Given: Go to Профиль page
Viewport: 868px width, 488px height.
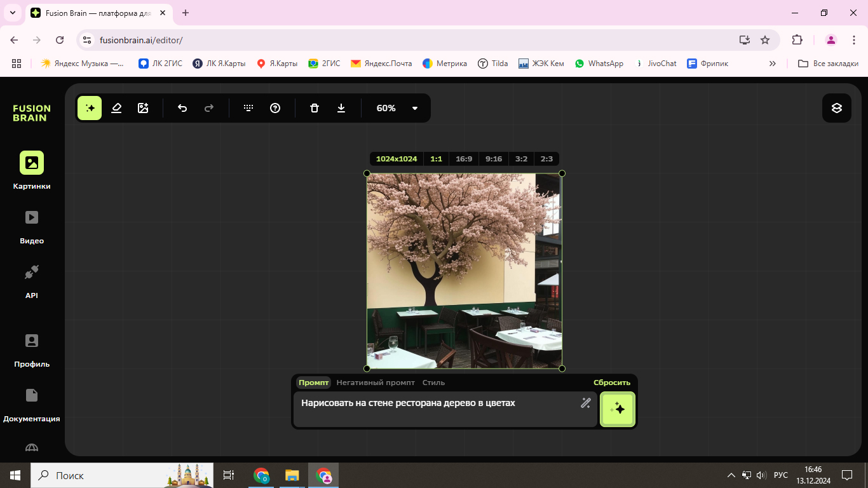Looking at the screenshot, I should (32, 349).
